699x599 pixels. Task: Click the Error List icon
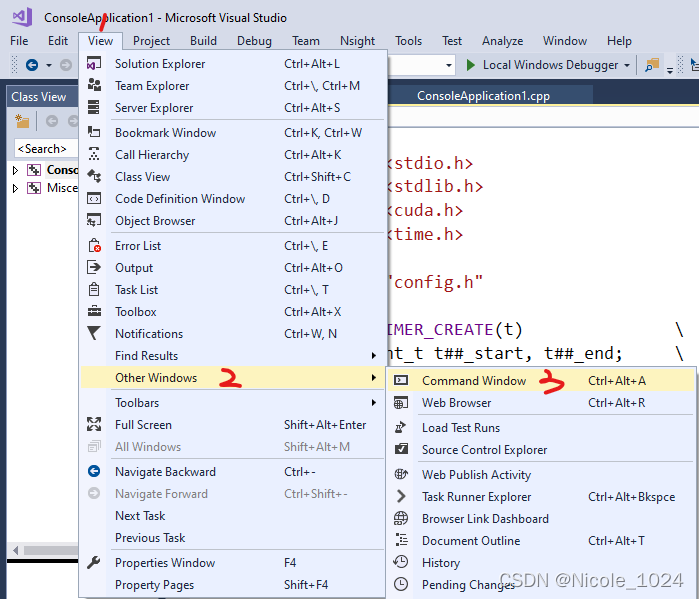click(95, 246)
